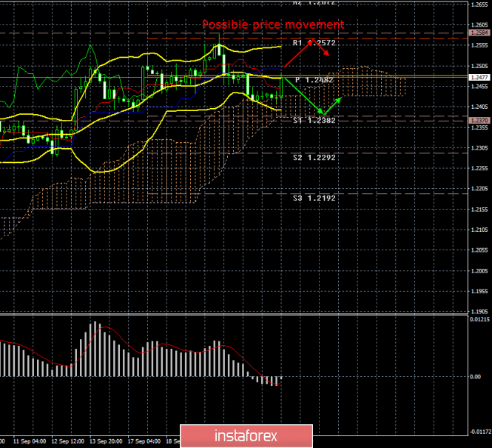The height and width of the screenshot is (448, 492).
Task: Select the S1 1.2382 support label
Action: point(314,119)
